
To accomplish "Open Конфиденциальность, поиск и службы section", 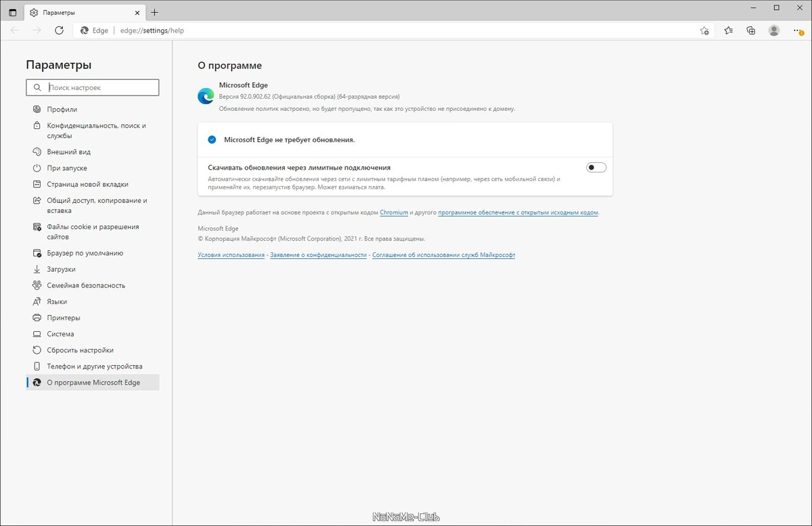I will coord(93,130).
